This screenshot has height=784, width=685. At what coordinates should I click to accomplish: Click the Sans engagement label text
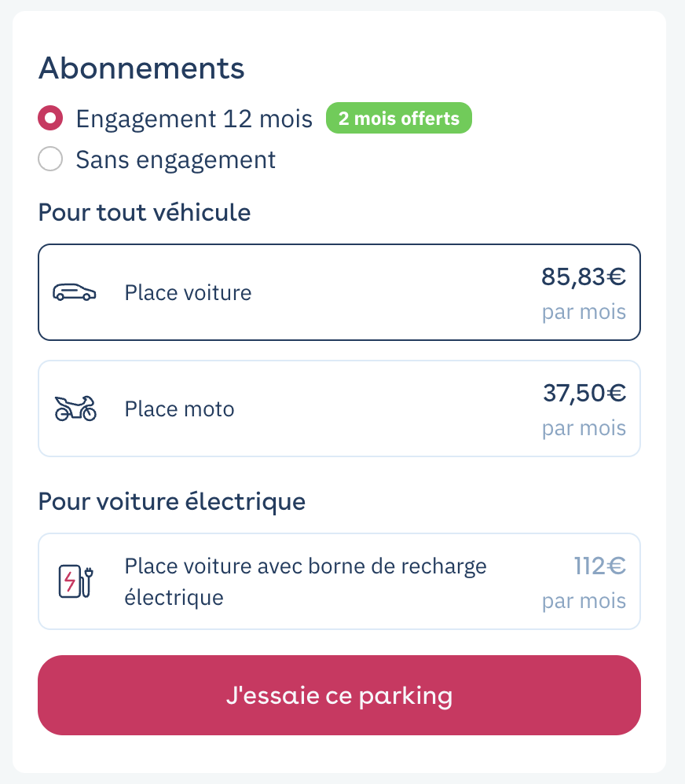coord(175,160)
